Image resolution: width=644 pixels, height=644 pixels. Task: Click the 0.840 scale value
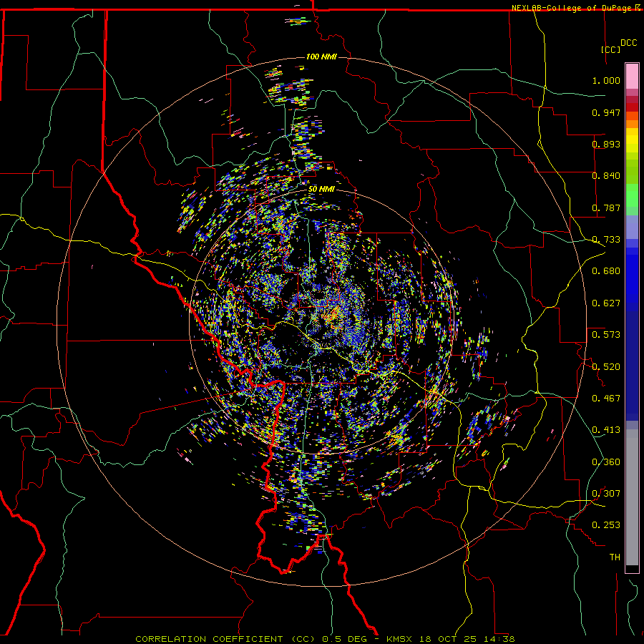[606, 176]
